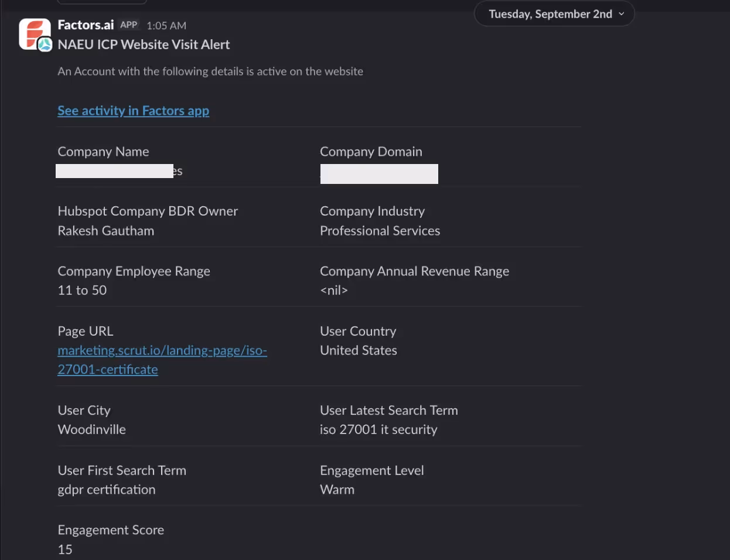Click the Company Industry label
730x560 pixels.
372,211
